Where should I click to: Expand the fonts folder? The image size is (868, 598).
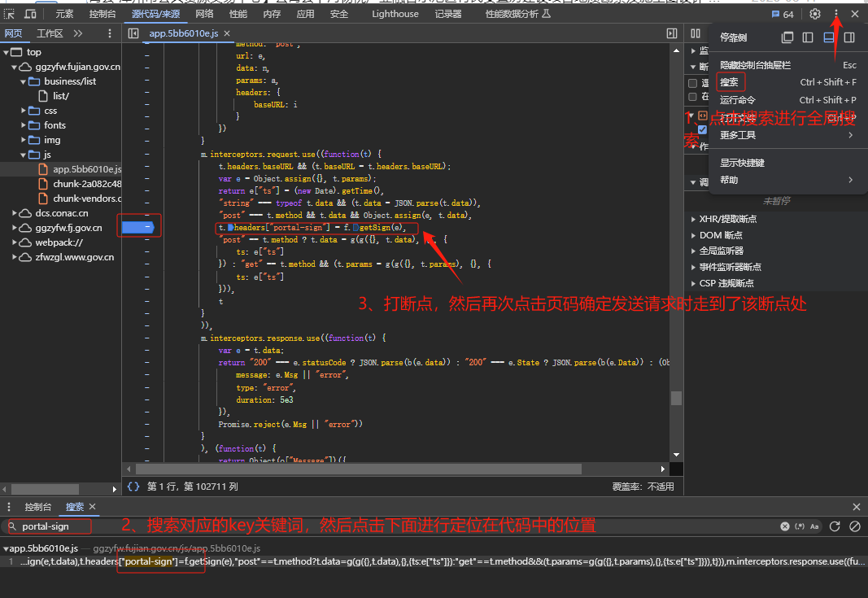(x=24, y=125)
